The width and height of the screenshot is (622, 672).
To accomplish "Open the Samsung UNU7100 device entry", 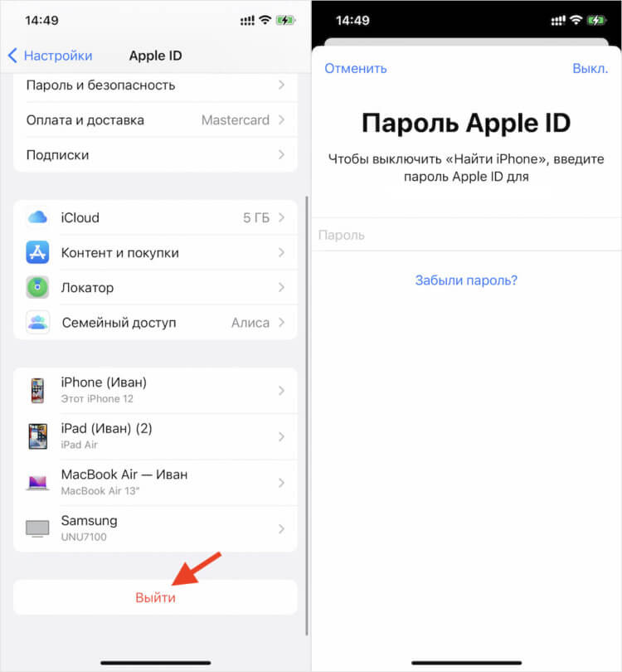I will (156, 528).
